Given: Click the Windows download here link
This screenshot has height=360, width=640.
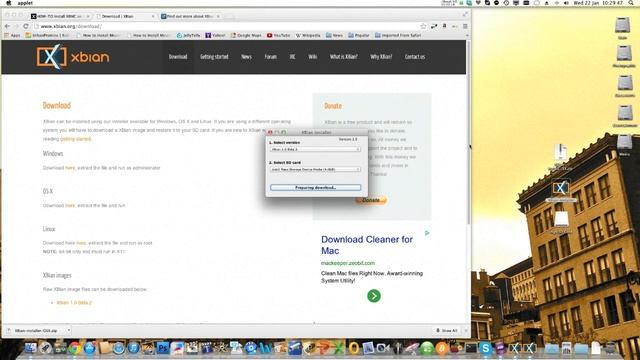Looking at the screenshot, I should (70, 168).
